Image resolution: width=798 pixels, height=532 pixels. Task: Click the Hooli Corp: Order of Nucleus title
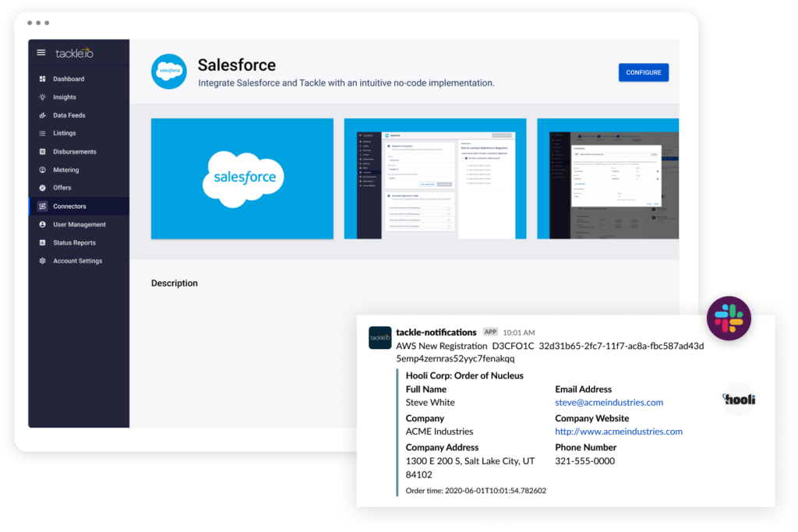coord(464,375)
